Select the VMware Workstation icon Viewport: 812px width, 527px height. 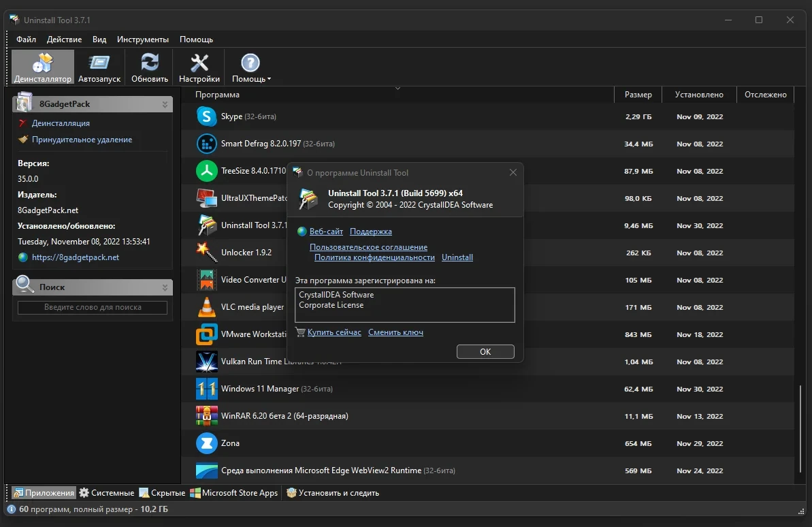pos(207,334)
